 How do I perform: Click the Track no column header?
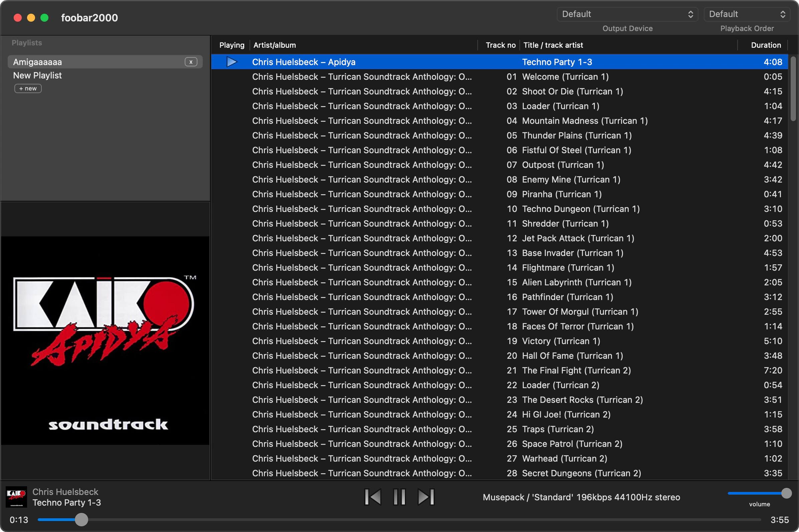[x=500, y=45]
